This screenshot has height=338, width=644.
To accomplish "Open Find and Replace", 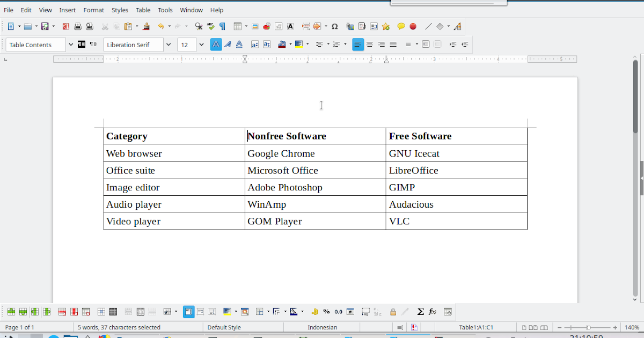I will (199, 26).
